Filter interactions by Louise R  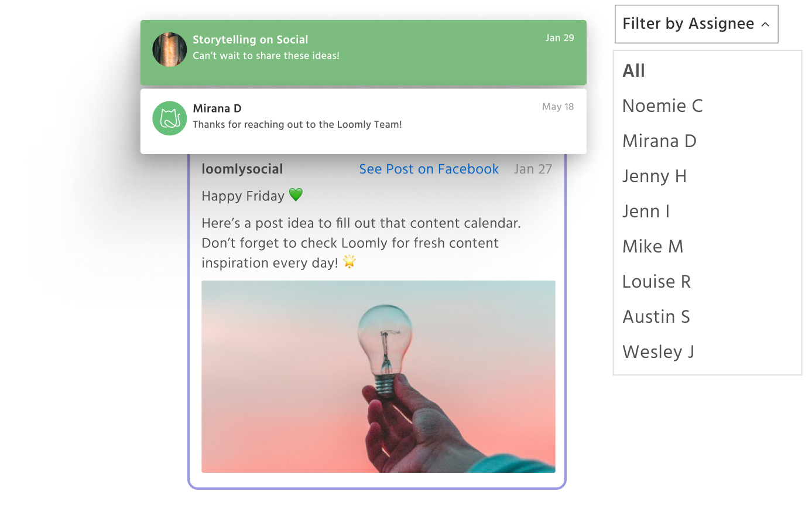coord(656,282)
